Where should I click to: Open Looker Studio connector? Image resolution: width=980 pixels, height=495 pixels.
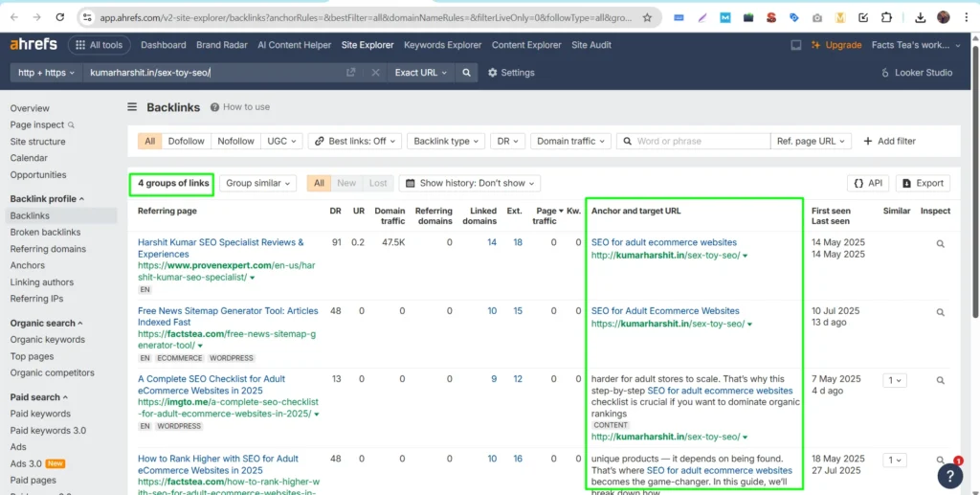[x=916, y=73]
